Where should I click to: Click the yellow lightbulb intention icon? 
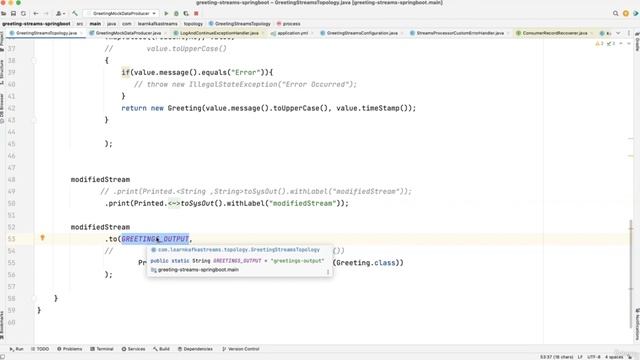pos(42,238)
